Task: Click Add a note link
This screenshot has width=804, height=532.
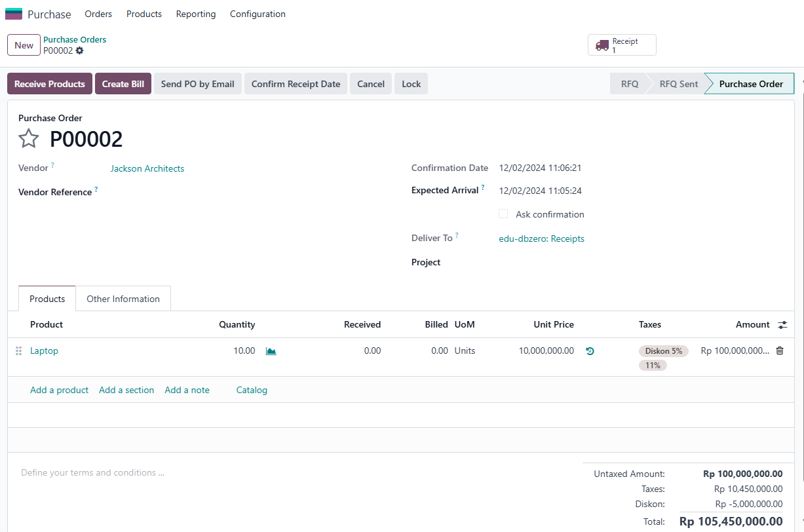Action: click(x=187, y=390)
